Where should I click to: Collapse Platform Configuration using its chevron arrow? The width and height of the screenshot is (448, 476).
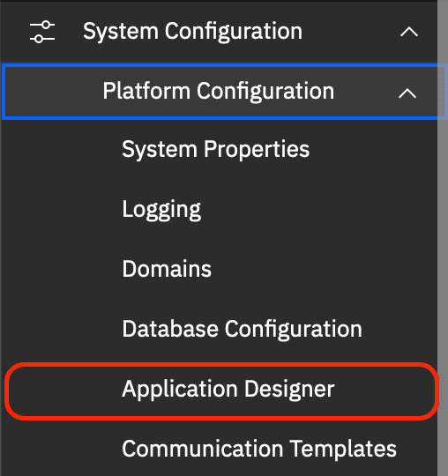click(x=407, y=93)
